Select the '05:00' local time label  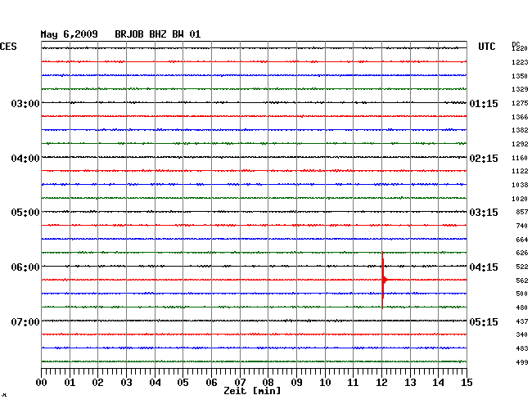pyautogui.click(x=25, y=213)
